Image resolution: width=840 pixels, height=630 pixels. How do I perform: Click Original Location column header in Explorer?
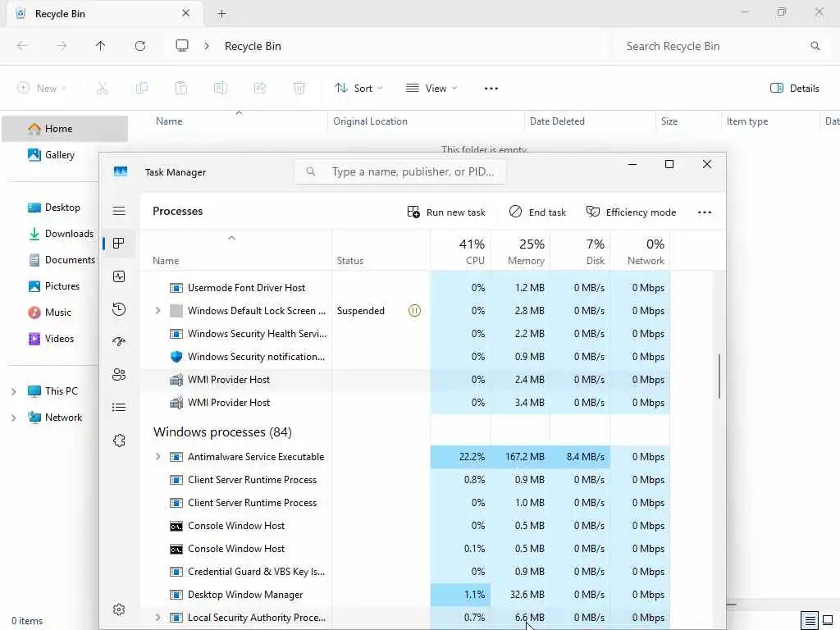coord(426,121)
